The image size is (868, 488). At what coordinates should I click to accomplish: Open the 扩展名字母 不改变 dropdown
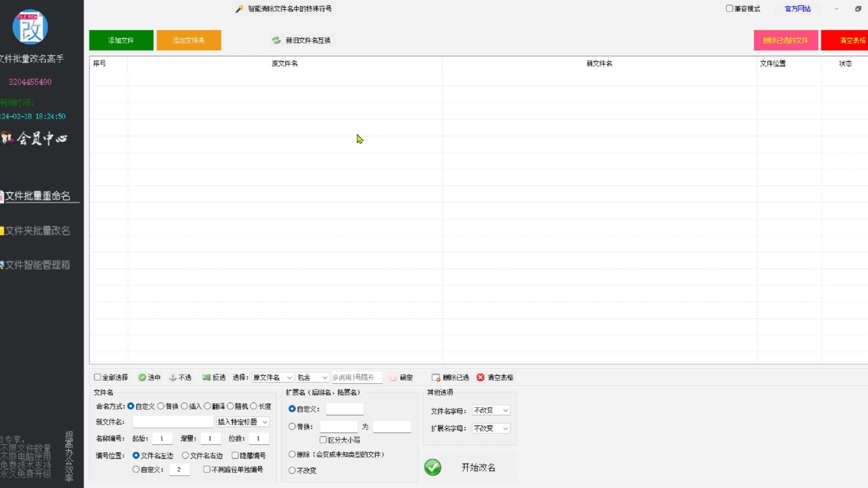(491, 428)
